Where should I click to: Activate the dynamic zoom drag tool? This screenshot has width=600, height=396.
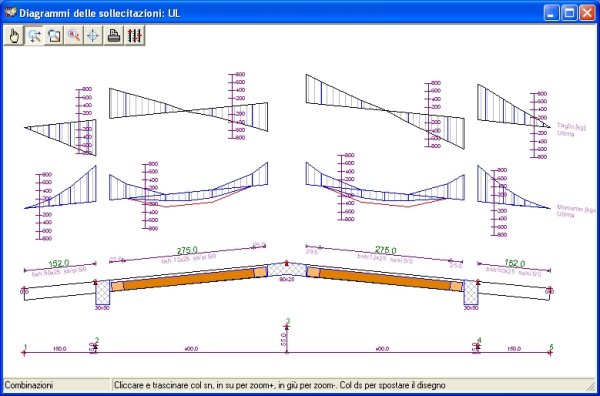tap(34, 36)
